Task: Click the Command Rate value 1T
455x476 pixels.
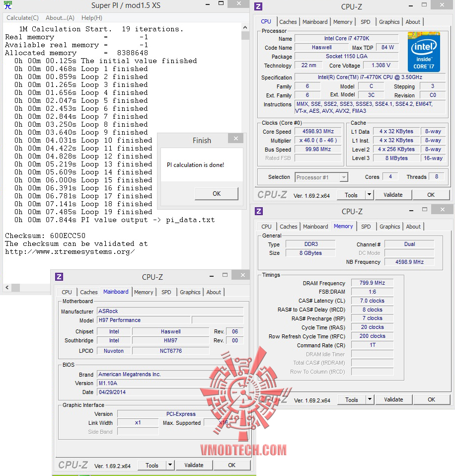Action: (x=372, y=345)
